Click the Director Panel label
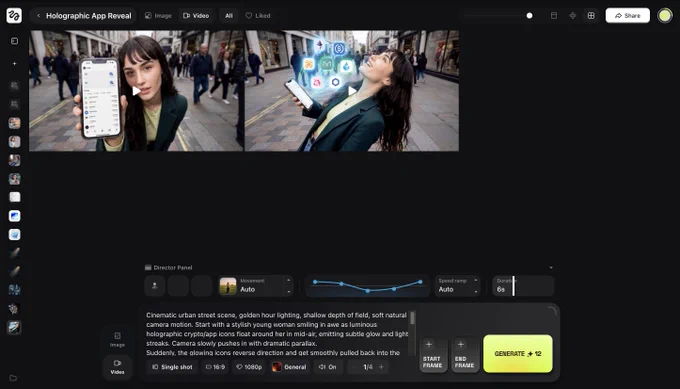Screen dimensions: 680x389 click(173, 268)
